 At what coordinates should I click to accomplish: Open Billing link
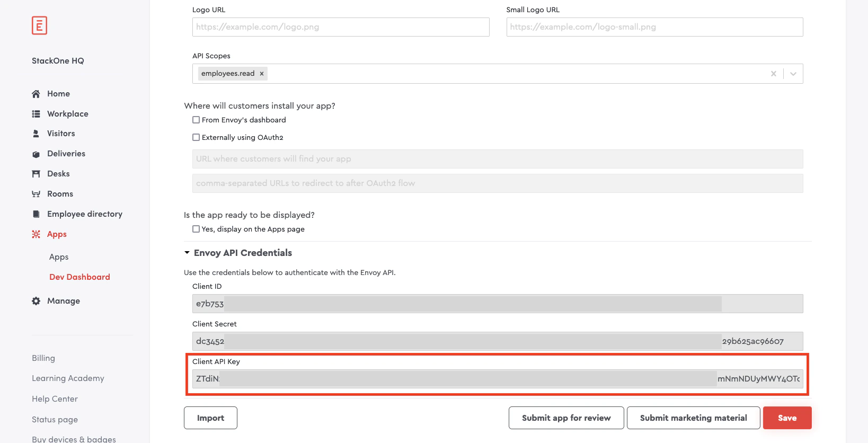click(43, 358)
